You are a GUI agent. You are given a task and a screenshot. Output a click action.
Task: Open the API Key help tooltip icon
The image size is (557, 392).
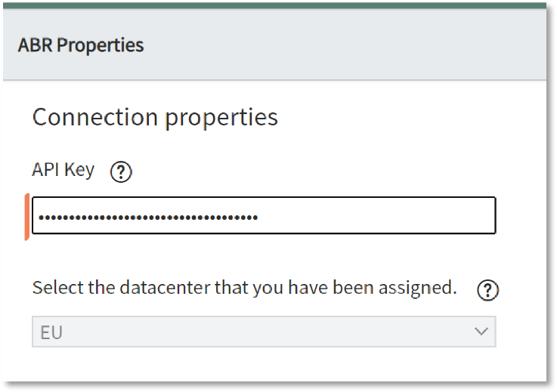click(x=121, y=172)
